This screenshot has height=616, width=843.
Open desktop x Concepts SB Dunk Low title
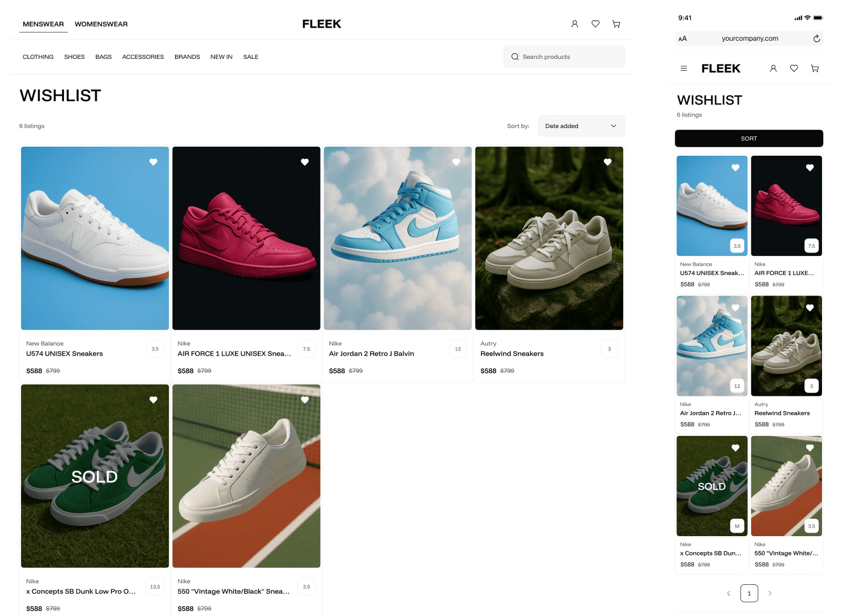tap(81, 591)
